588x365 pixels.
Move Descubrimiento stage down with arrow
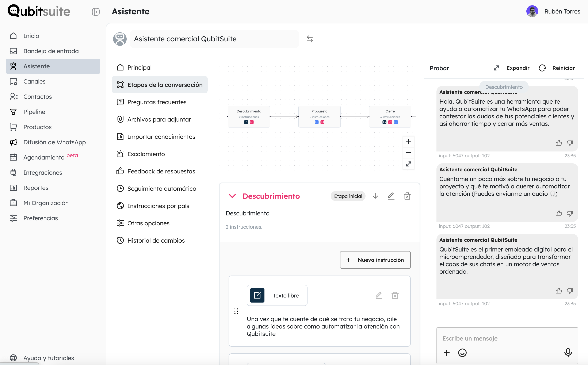tap(375, 196)
